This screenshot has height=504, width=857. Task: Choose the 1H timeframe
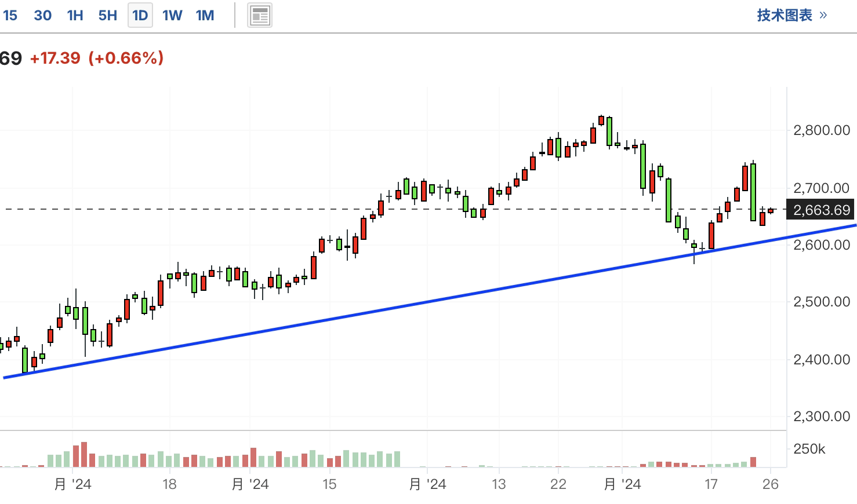tap(75, 16)
